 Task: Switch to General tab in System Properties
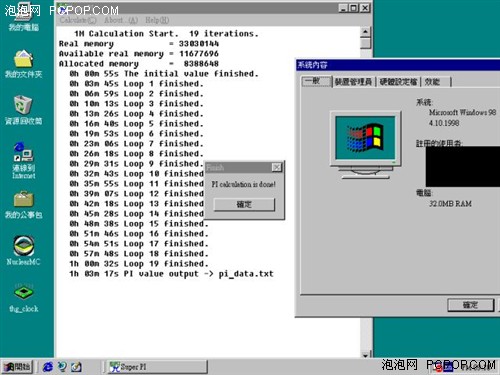[x=316, y=81]
